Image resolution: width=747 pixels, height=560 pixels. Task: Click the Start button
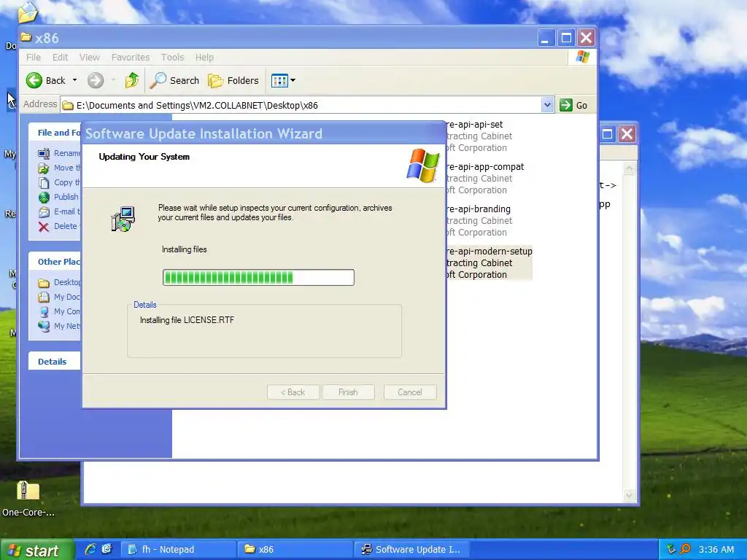(37, 550)
